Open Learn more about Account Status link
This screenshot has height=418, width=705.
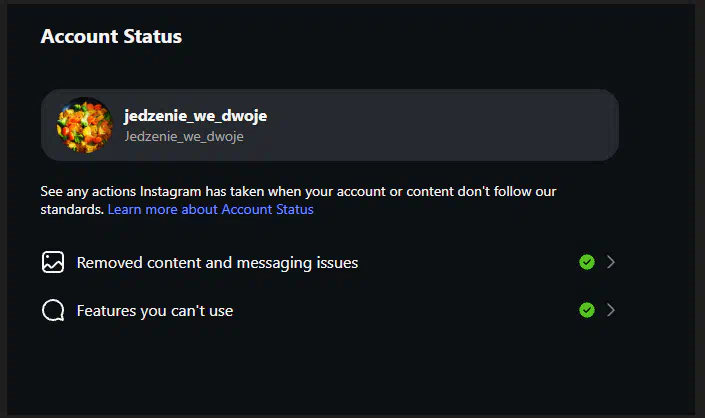[x=211, y=210]
